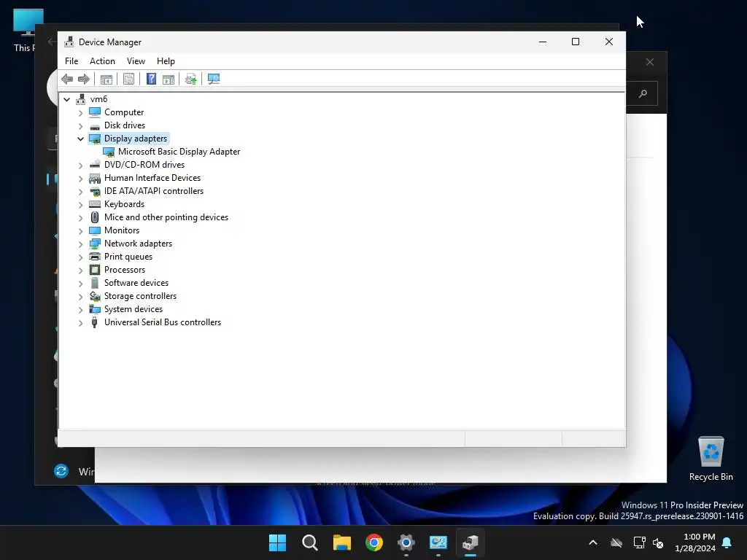Open the Action menu
This screenshot has width=747, height=560.
(x=102, y=61)
